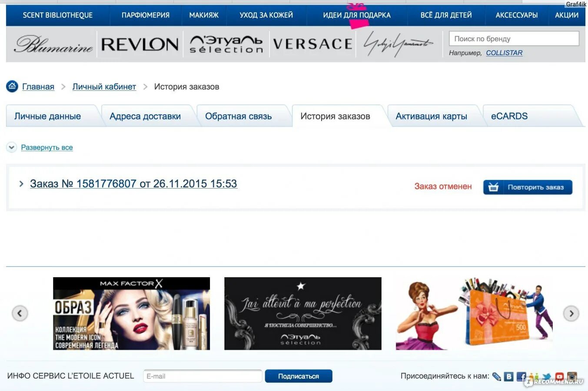The width and height of the screenshot is (588, 391).
Task: Open ИДЕИ ДЛЯ ПОДАРКА menu
Action: pos(357,15)
